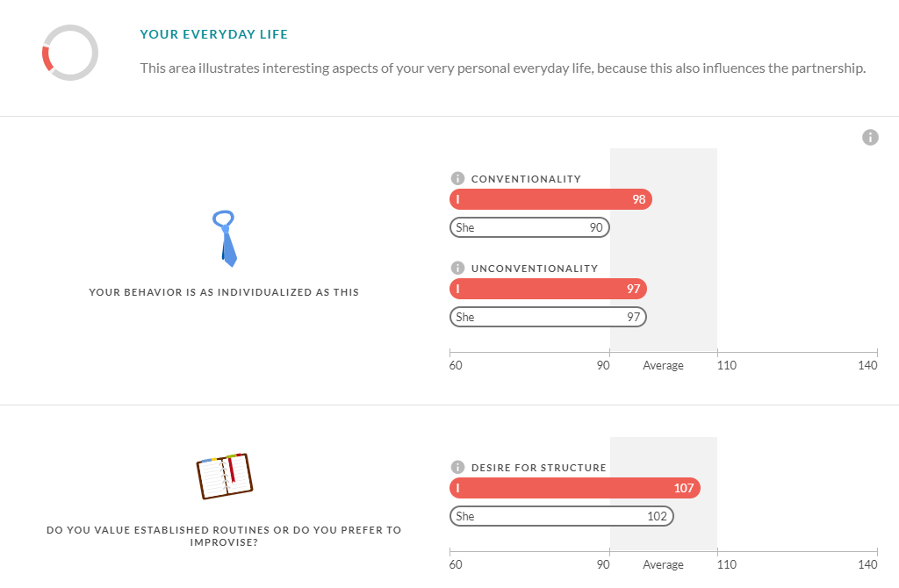Click the Unconventionality label text

[x=534, y=269]
